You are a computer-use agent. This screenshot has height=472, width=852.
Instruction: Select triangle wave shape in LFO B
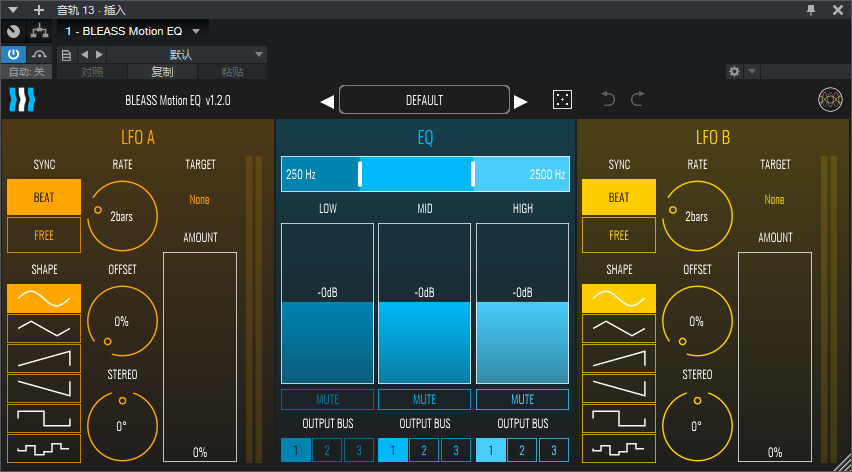[619, 328]
